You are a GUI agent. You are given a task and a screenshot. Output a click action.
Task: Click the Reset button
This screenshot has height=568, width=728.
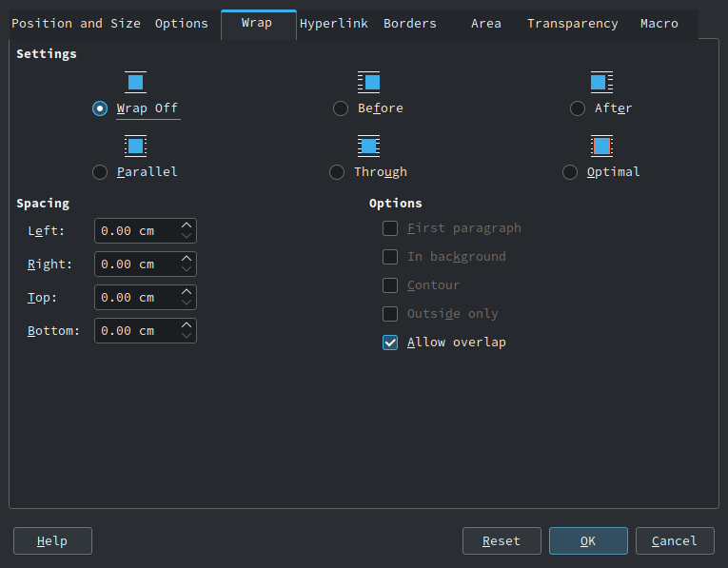502,541
